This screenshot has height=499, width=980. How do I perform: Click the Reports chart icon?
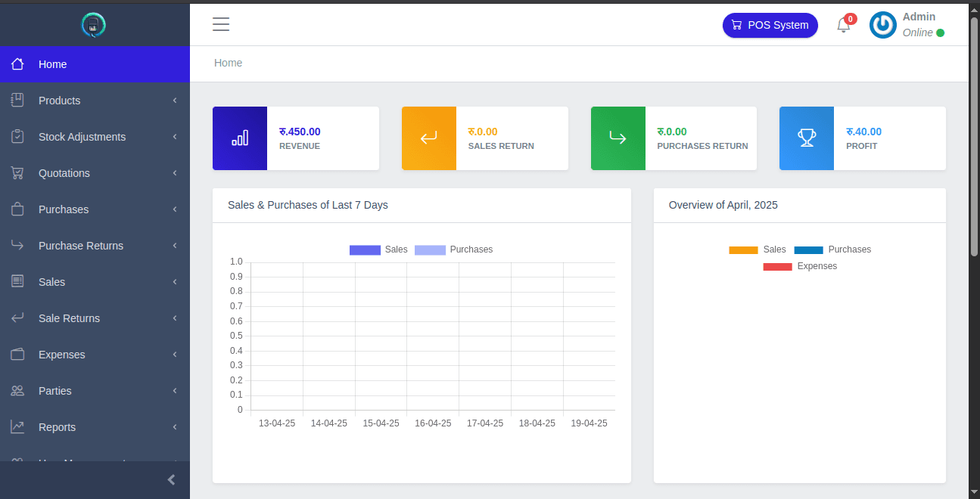[17, 426]
